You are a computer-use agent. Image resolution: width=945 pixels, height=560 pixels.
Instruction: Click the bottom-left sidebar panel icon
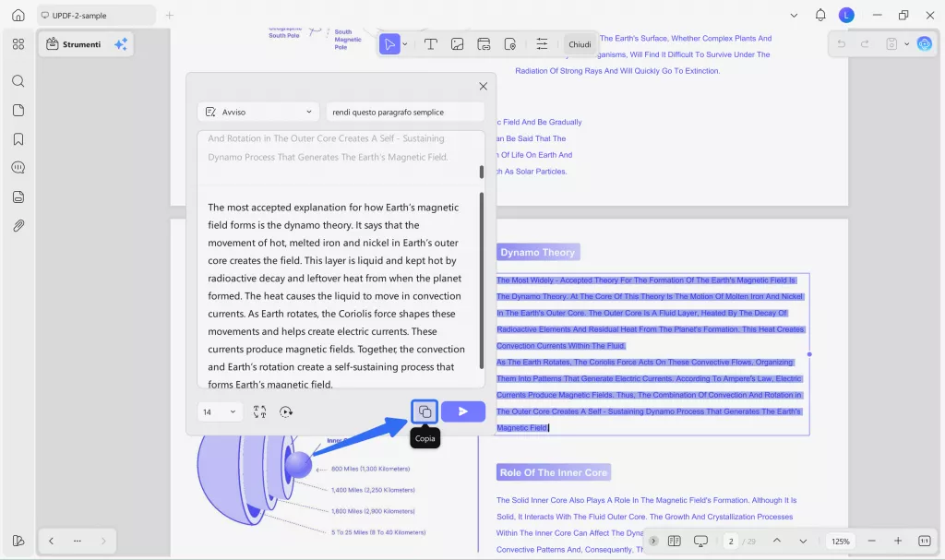[x=18, y=541]
